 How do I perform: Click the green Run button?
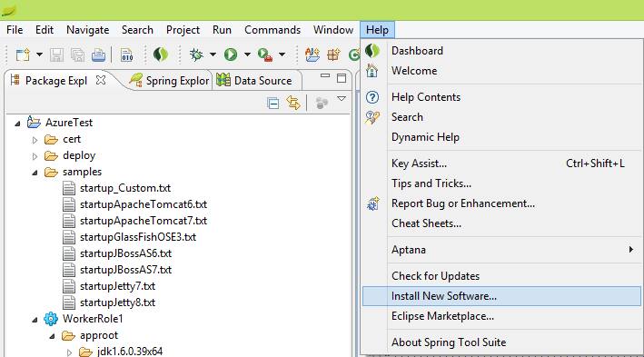pos(231,55)
